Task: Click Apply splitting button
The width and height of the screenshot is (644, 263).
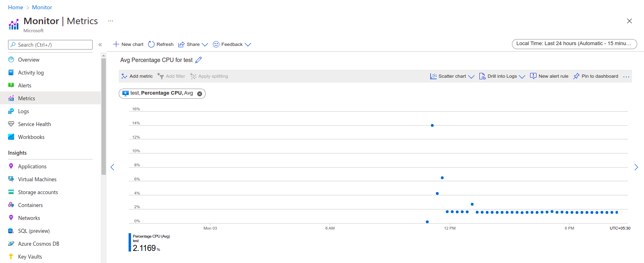Action: (209, 76)
